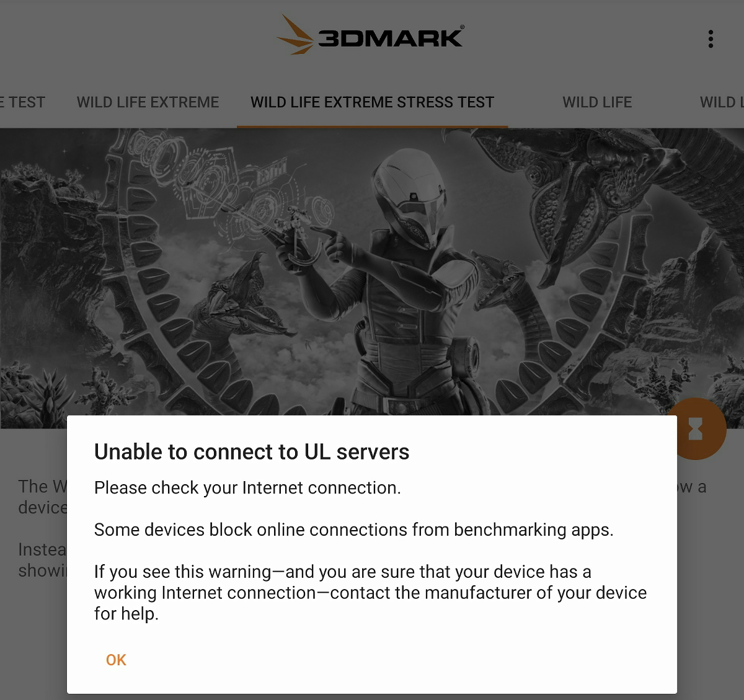
Task: Tap the dimmed description text starting 'The W'
Action: [42, 497]
